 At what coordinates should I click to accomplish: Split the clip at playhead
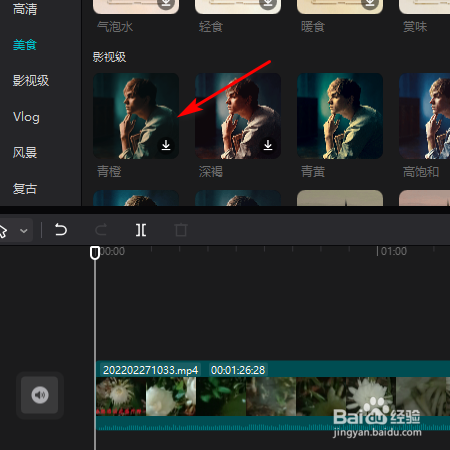[141, 230]
